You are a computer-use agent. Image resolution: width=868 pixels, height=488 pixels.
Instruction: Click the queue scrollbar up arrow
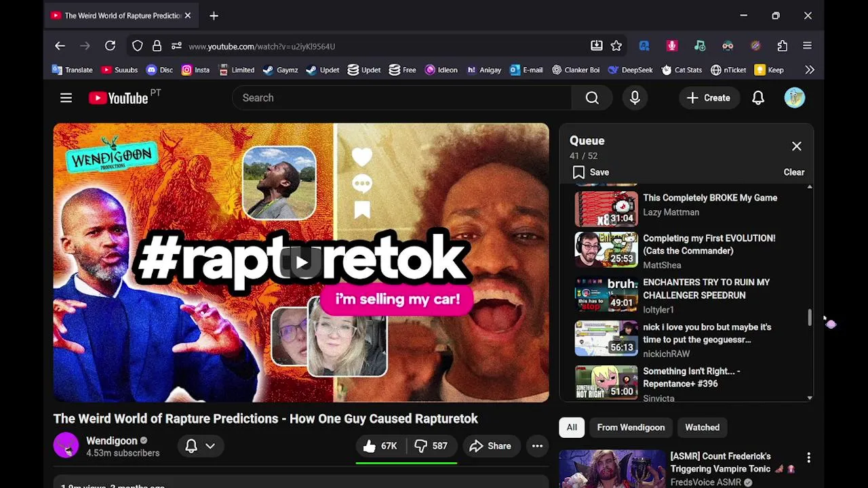(810, 187)
